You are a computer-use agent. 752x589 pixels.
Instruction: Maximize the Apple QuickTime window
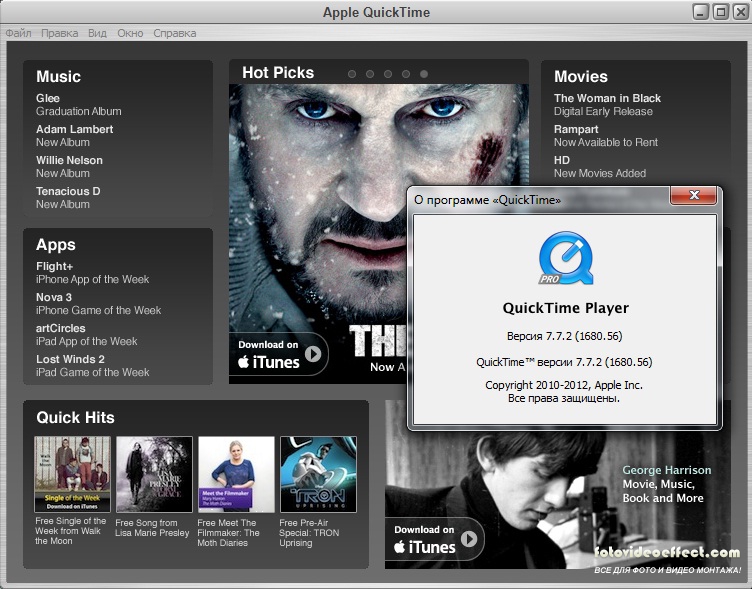(x=721, y=12)
